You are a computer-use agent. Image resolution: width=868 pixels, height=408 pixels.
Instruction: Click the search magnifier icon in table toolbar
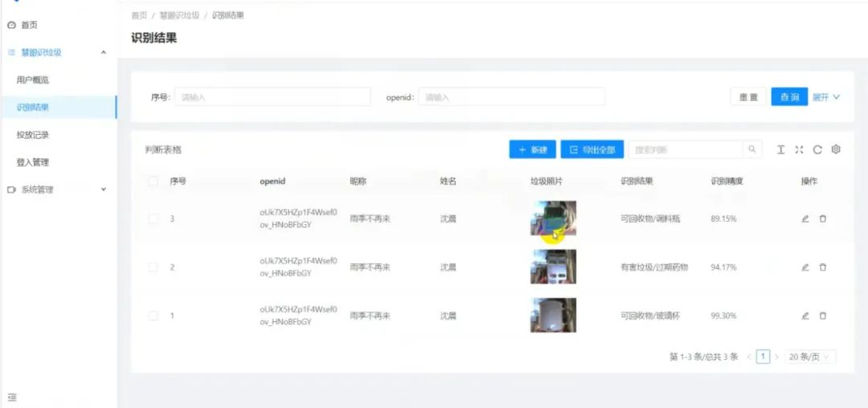[752, 149]
